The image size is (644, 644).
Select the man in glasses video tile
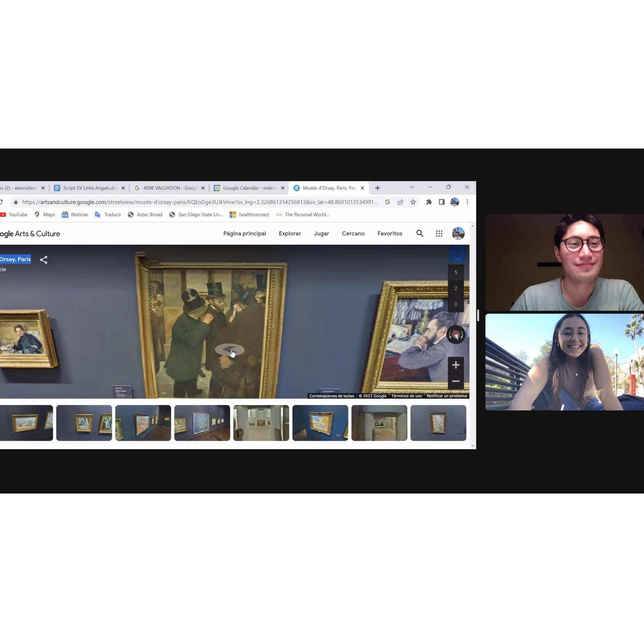point(564,262)
